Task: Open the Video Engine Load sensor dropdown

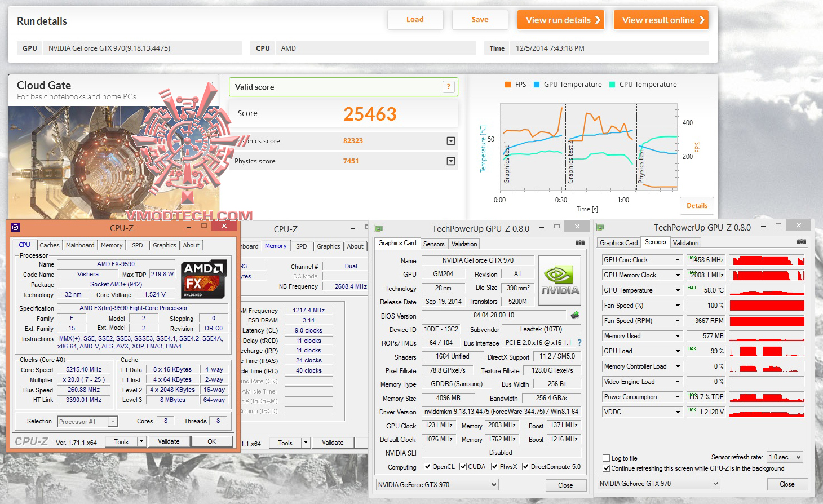Action: click(678, 382)
